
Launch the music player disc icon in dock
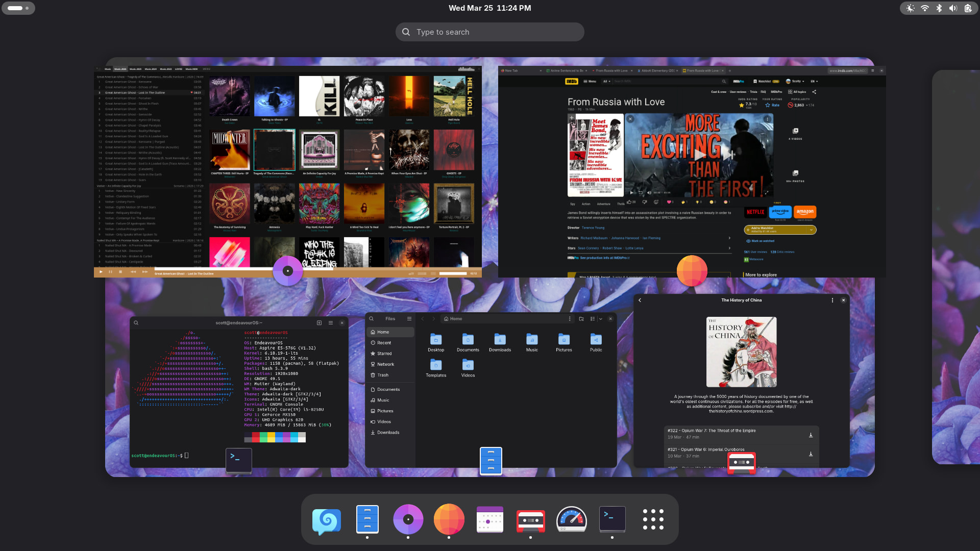click(x=408, y=519)
